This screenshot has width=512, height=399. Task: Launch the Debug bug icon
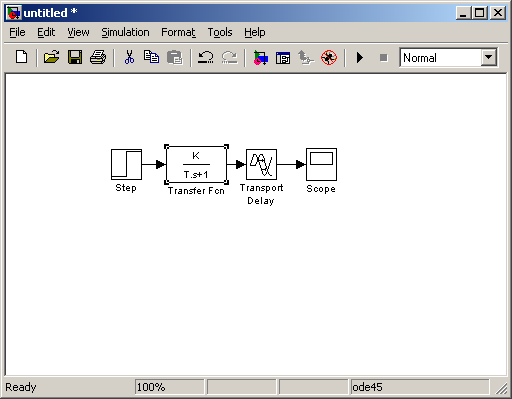pyautogui.click(x=329, y=58)
